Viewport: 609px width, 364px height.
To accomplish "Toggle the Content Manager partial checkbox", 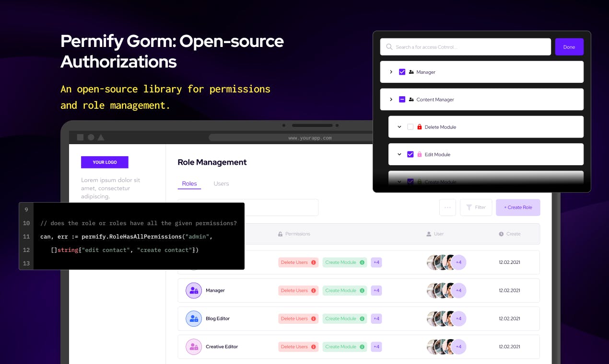I will (x=402, y=100).
